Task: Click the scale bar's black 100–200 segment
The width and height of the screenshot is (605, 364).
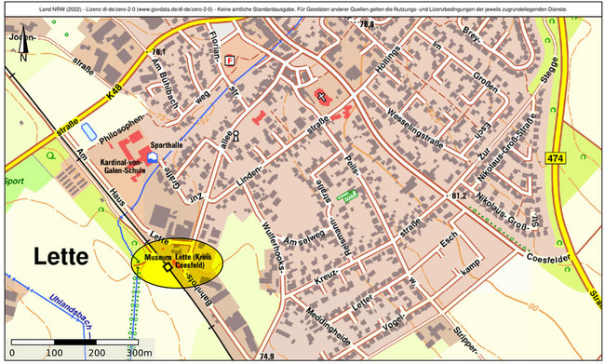Action: click(x=75, y=342)
